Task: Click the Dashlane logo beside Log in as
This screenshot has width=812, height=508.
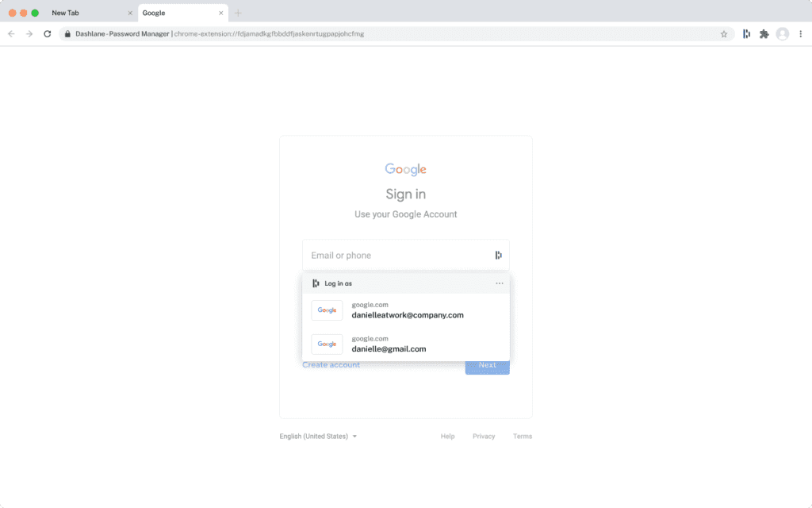Action: tap(316, 283)
